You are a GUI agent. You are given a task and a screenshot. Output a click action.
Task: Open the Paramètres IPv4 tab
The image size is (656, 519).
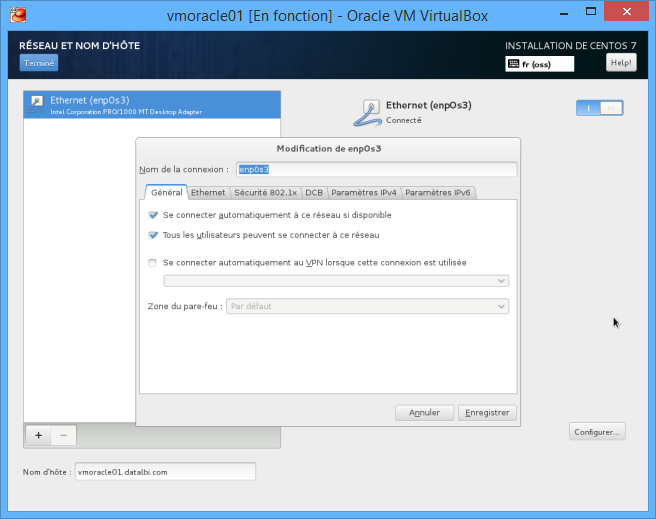(x=364, y=192)
